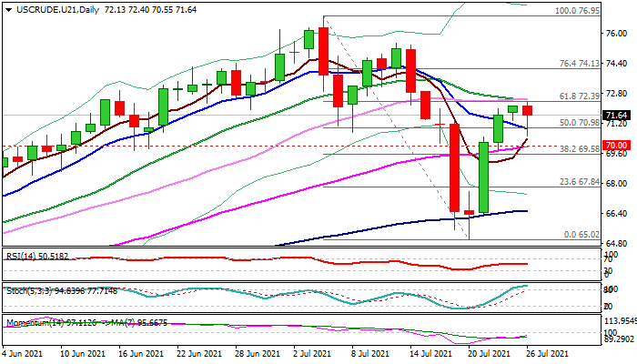Click the USCRUDE.U21,Daily chart title
This screenshot has width=637, height=364.
(x=57, y=10)
